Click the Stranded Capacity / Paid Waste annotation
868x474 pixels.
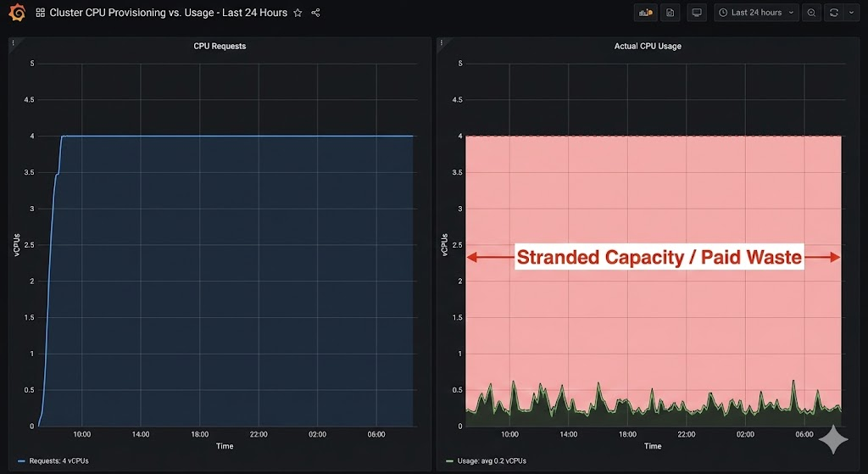coord(659,257)
